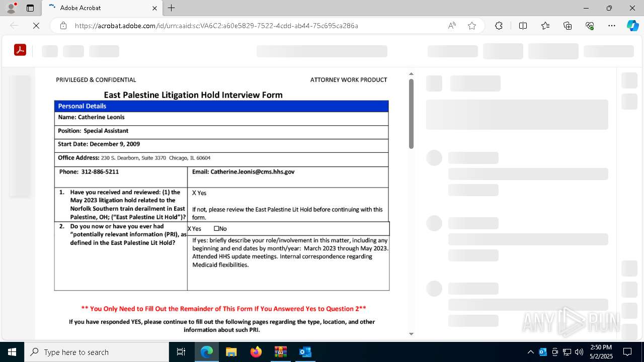Open Settings and more ellipsis menu
The height and width of the screenshot is (362, 644).
(612, 26)
